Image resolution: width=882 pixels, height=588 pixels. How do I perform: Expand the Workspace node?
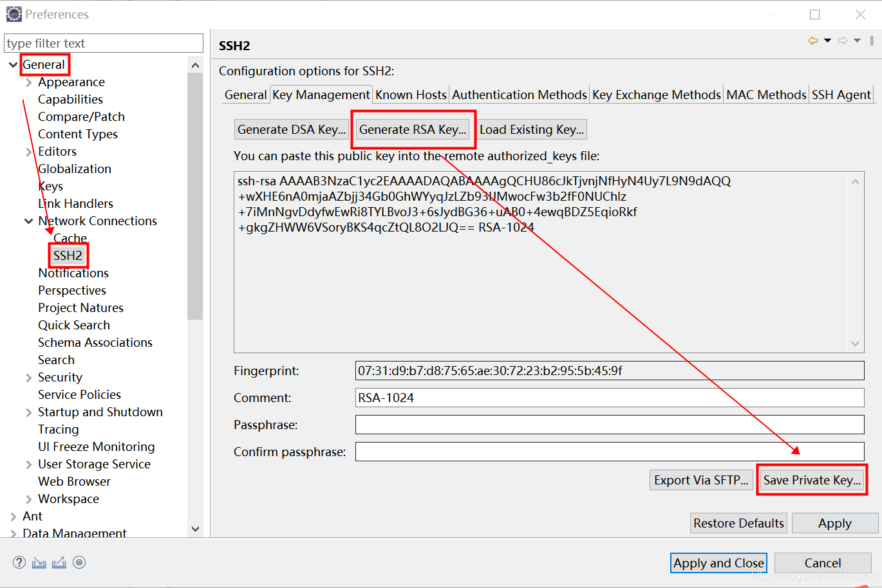(x=28, y=499)
